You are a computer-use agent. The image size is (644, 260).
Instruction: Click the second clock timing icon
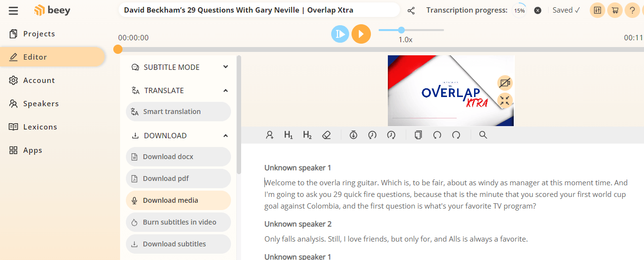tap(391, 135)
